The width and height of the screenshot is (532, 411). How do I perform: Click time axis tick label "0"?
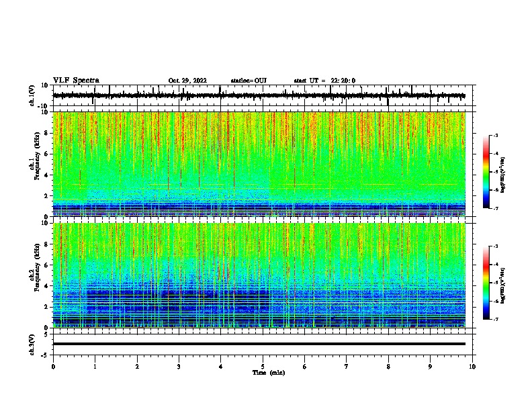pos(53,367)
